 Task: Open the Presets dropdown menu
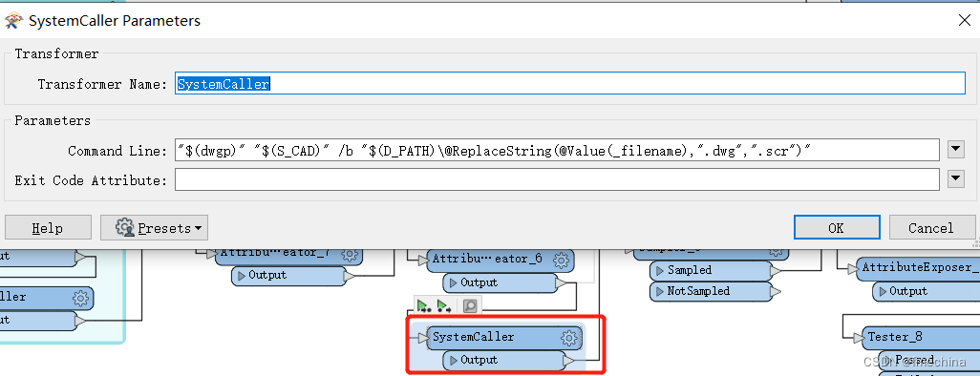(x=155, y=228)
